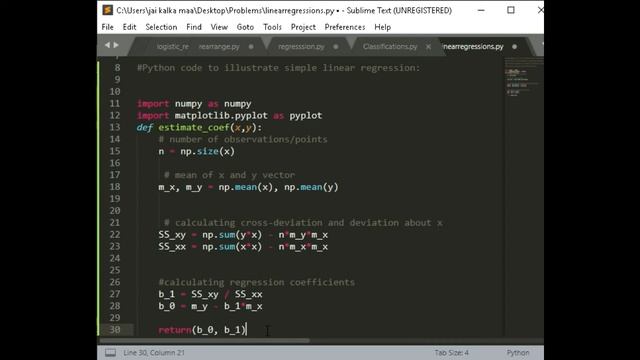
Task: Open the Project menu
Action: (x=303, y=27)
